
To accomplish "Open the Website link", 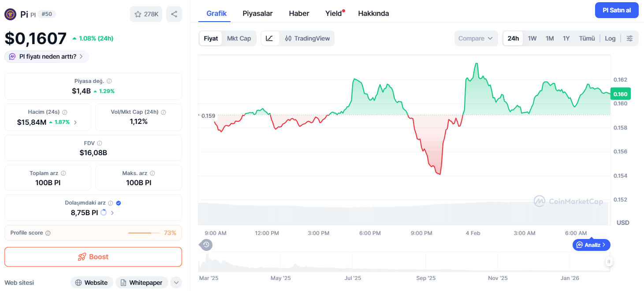I will 92,283.
